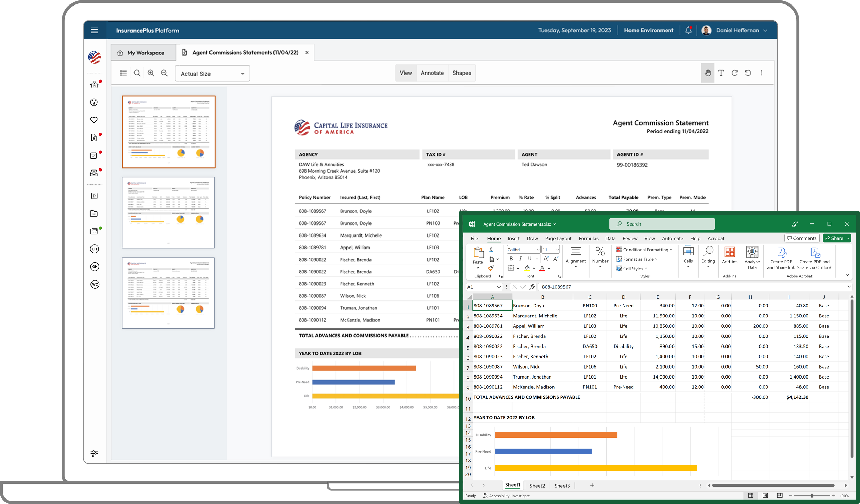
Task: Select the Sheet2 worksheet tab
Action: [x=537, y=486]
